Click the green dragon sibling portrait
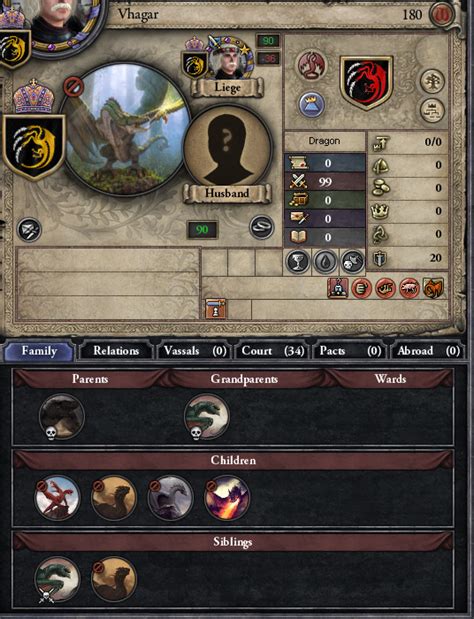 [57, 579]
